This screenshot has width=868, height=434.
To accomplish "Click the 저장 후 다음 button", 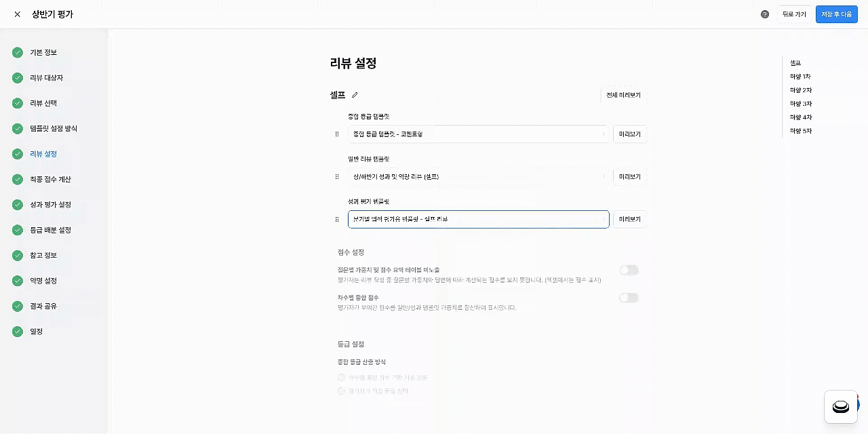I will point(836,14).
